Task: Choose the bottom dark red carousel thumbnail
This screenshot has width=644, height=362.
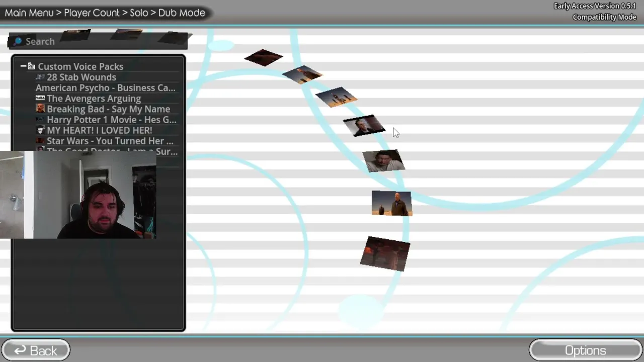Action: pos(385,253)
